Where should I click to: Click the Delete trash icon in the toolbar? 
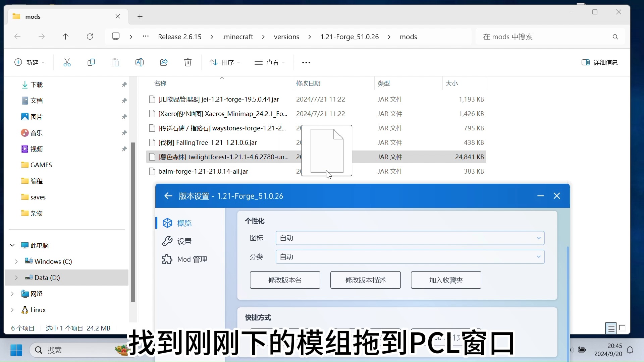[188, 62]
